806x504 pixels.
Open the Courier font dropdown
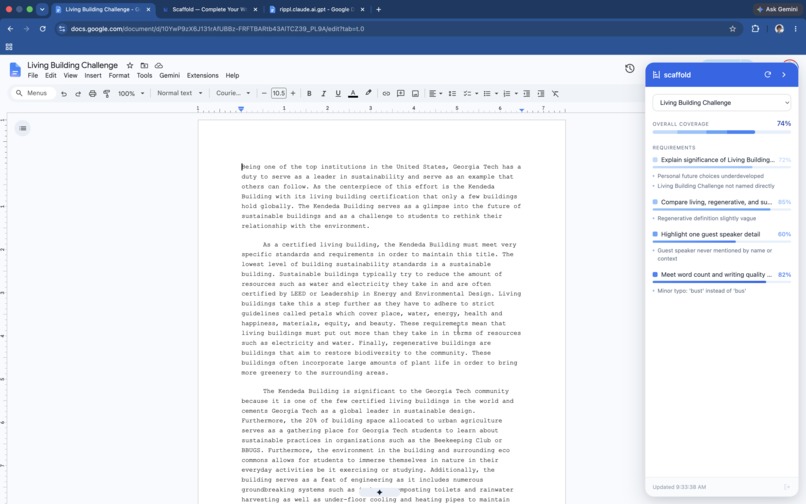point(233,93)
